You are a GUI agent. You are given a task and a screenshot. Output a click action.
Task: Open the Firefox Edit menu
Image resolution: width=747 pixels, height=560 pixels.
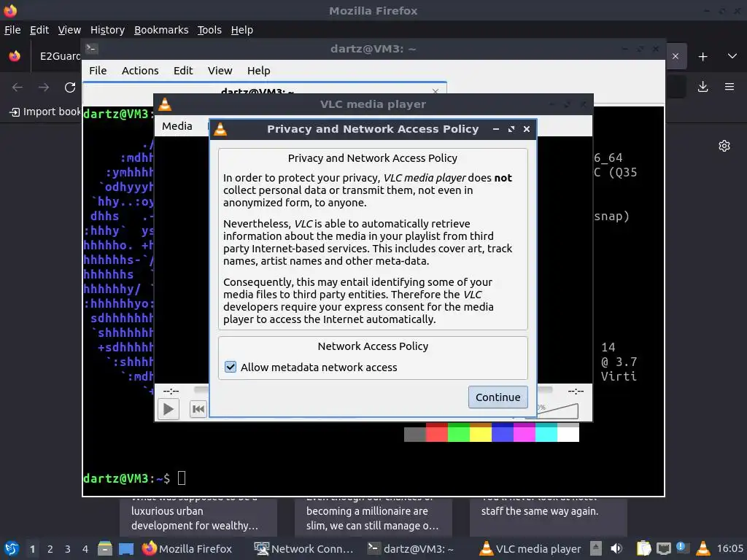pyautogui.click(x=39, y=30)
